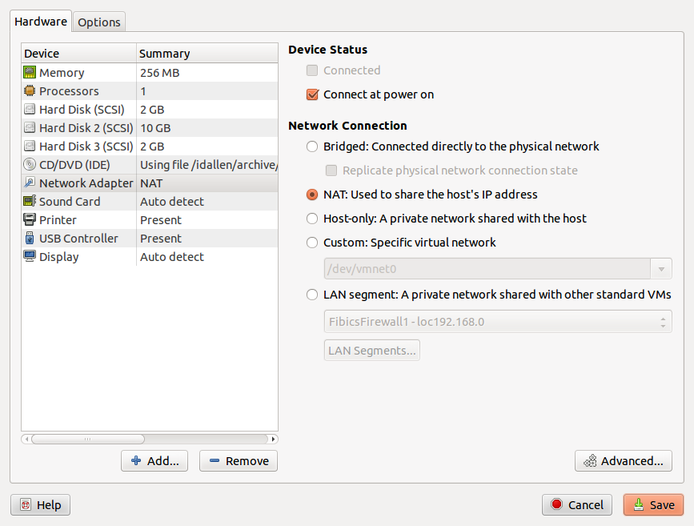
Task: Select the LAN segment option
Action: coord(312,295)
